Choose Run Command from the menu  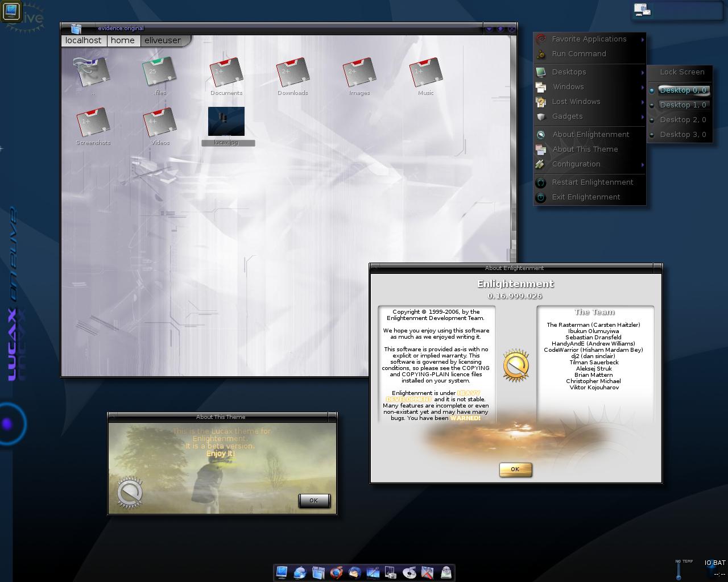pyautogui.click(x=590, y=54)
